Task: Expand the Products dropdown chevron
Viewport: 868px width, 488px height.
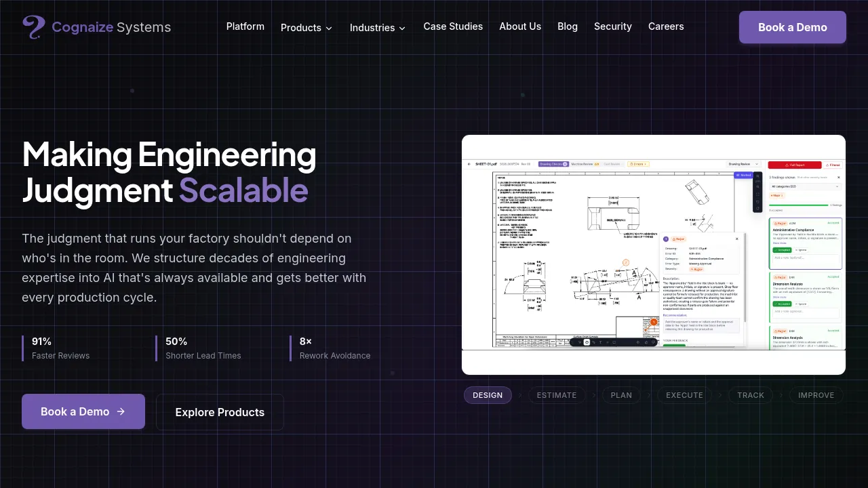Action: (329, 28)
